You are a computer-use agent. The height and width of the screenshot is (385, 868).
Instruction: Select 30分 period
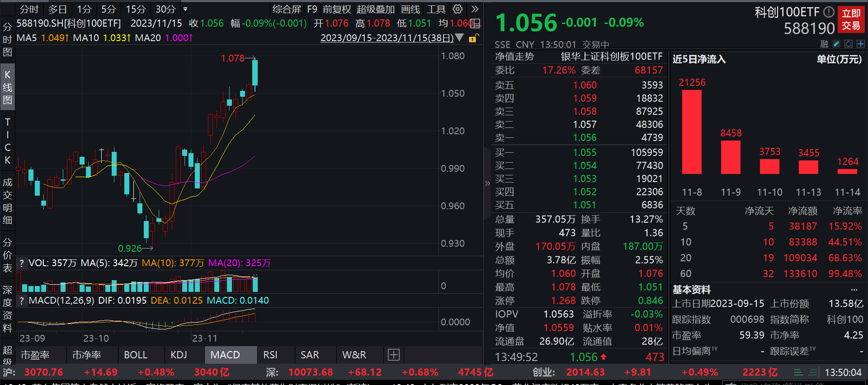165,9
